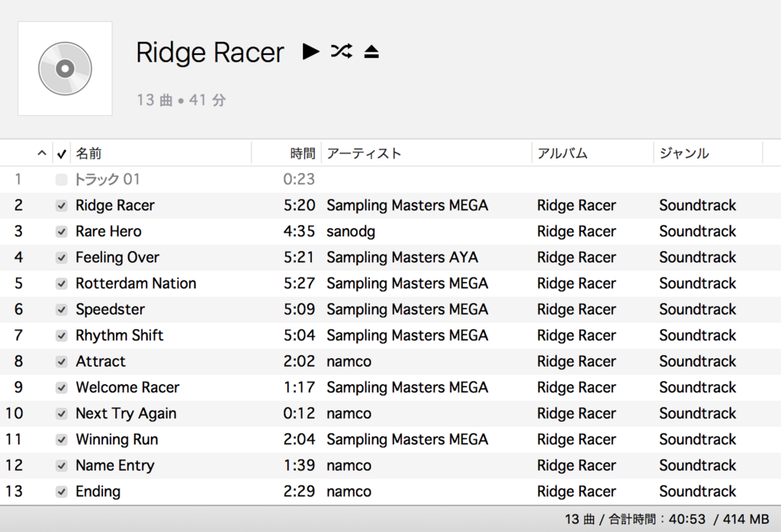Click the Next Try Again track name
The width and height of the screenshot is (781, 532).
coord(125,413)
